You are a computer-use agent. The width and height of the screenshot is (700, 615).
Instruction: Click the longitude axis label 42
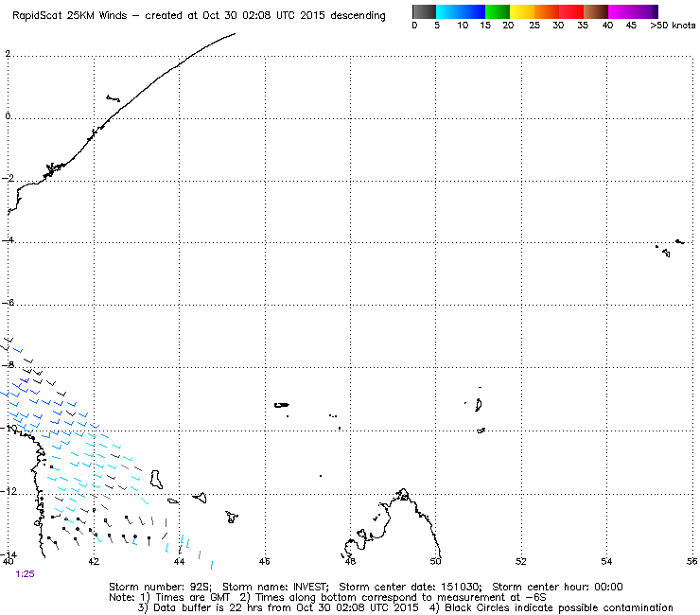click(x=94, y=561)
